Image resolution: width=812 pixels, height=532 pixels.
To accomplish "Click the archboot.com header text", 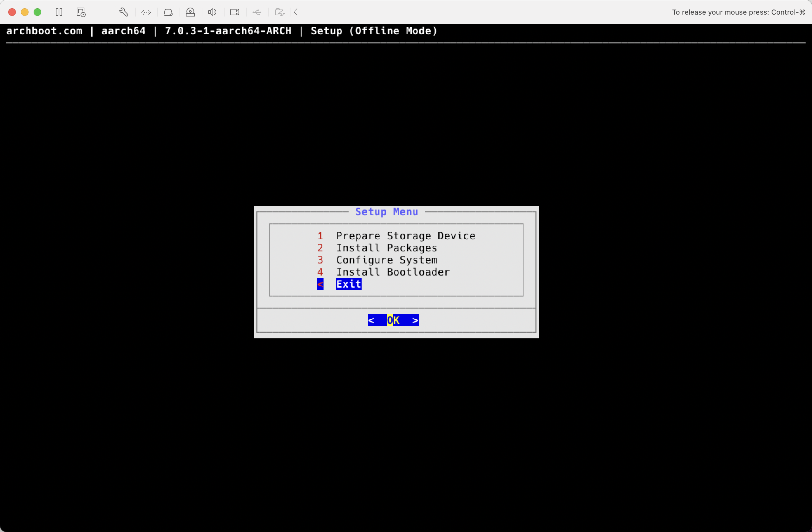I will [44, 31].
